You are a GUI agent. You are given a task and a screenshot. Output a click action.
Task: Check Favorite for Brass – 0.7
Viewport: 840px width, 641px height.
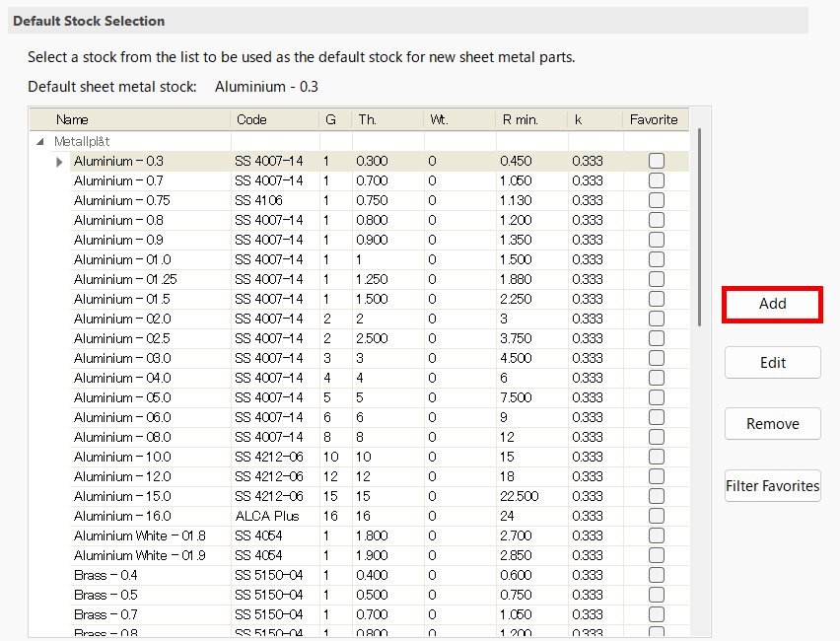[657, 614]
